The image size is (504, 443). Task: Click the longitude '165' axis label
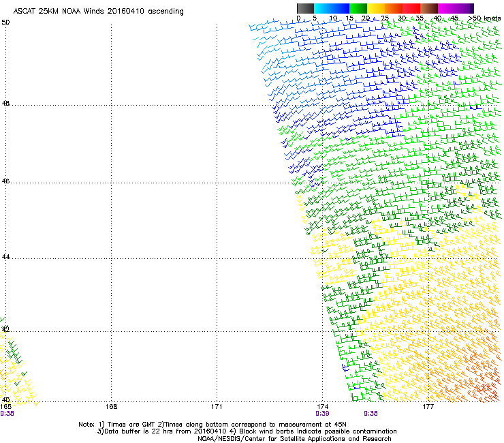click(5, 407)
